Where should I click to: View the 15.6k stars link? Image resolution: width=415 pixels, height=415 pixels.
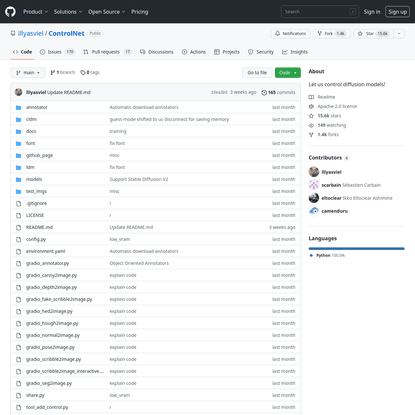click(x=325, y=116)
